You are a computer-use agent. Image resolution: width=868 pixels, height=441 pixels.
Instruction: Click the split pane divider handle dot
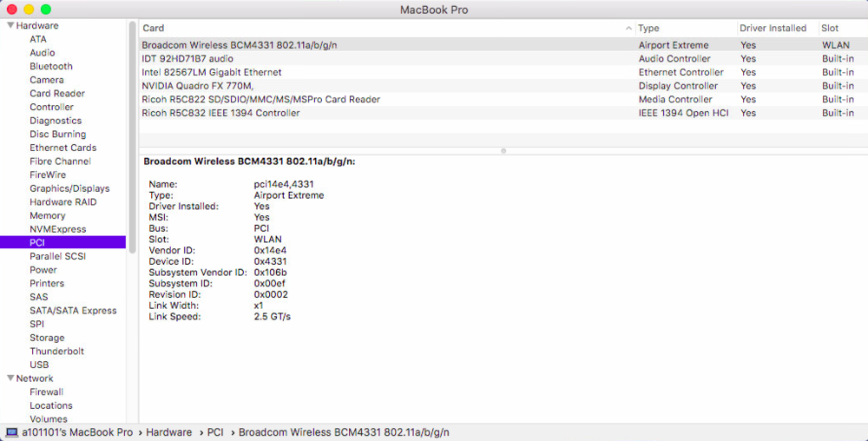point(503,150)
